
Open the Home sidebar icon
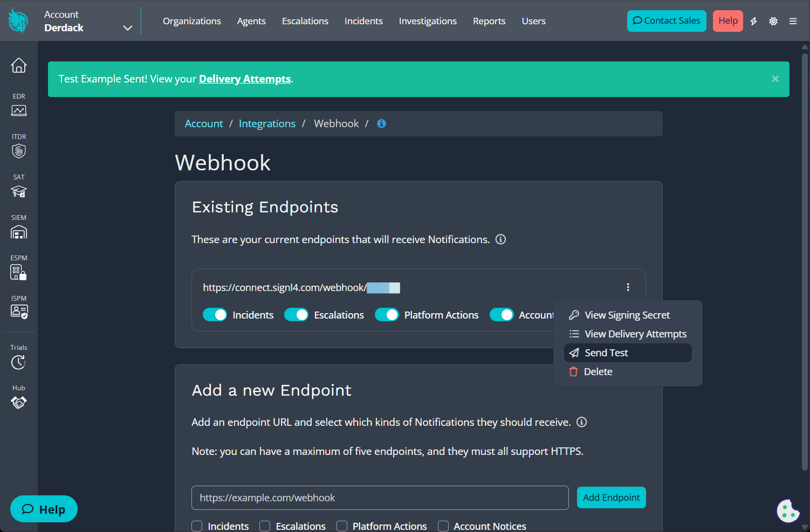(19, 65)
